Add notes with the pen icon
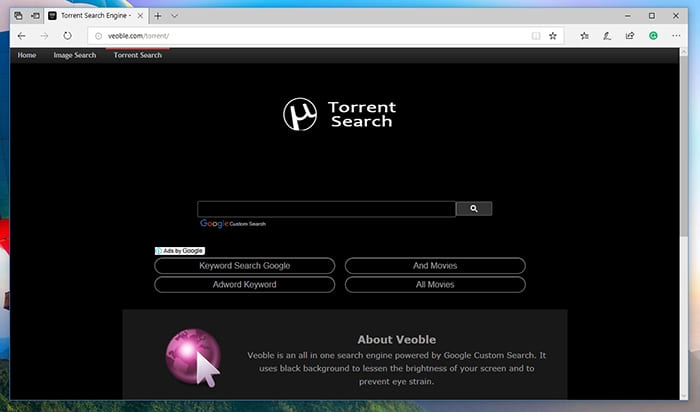Screen dimensions: 700x412 (607, 36)
